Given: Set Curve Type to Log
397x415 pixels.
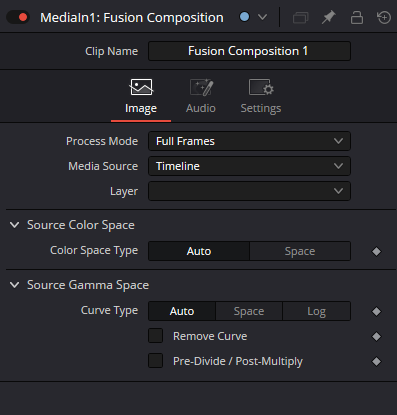Looking at the screenshot, I should (317, 311).
